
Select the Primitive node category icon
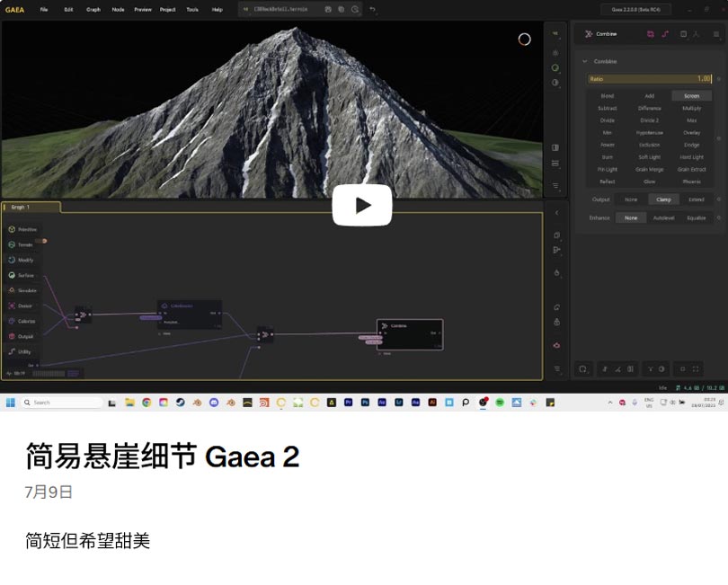coord(12,229)
